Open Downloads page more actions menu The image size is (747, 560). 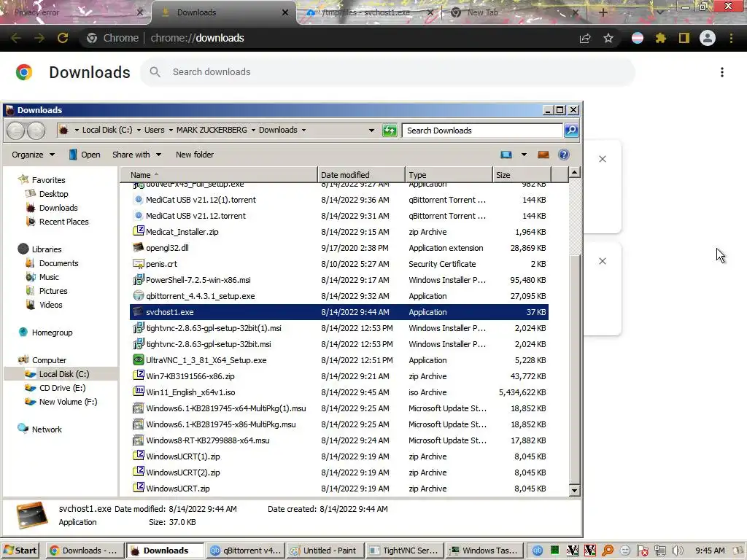[x=722, y=72]
